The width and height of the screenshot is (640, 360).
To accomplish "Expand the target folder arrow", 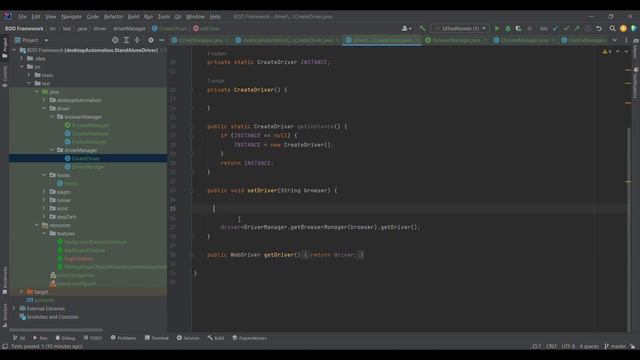I will 22,292.
